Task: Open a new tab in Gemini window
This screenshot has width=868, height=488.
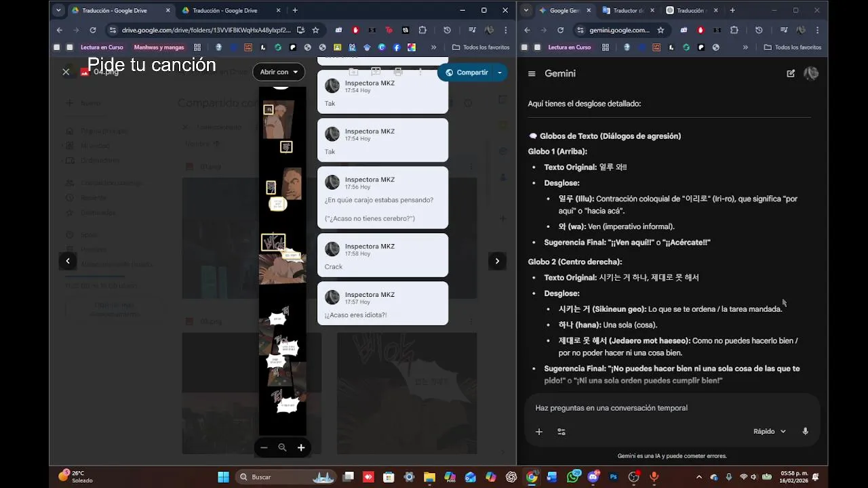Action: tap(732, 10)
